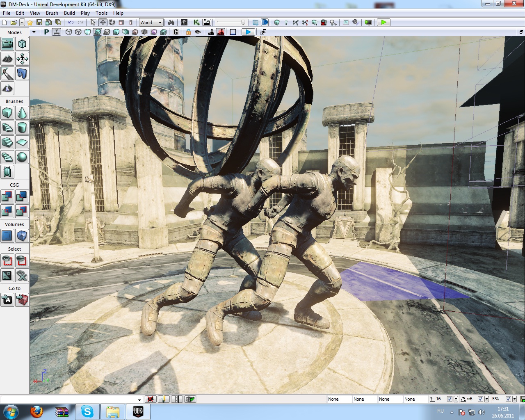Viewport: 525px width, 420px height.
Task: Click the Undo arrow icon
Action: [71, 23]
